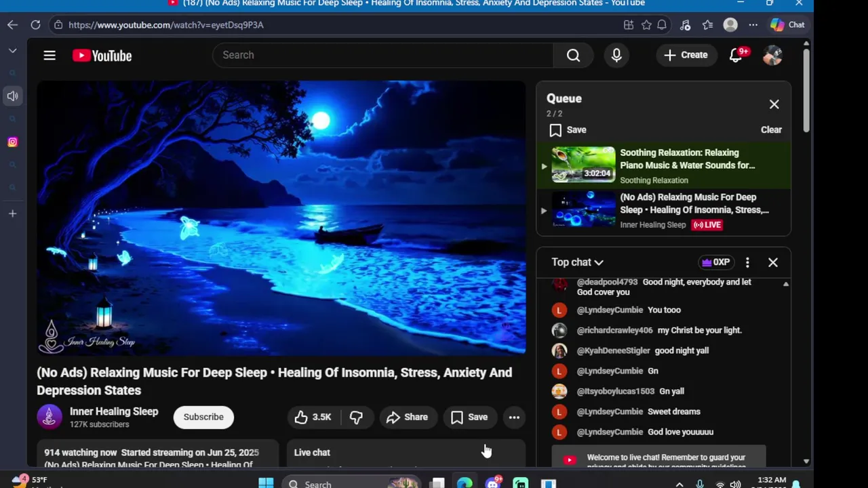Click the address bar notifications bell icon
Viewport: 868px width, 488px height.
click(x=662, y=24)
